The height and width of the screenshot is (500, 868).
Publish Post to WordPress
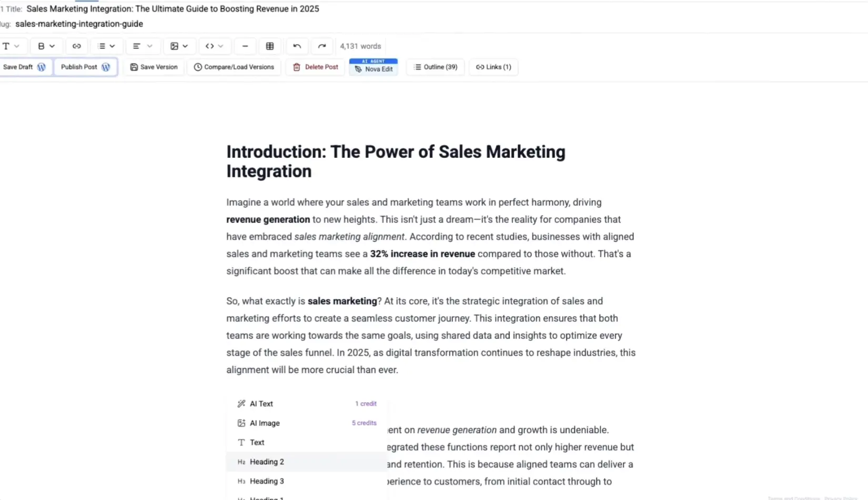(x=85, y=67)
